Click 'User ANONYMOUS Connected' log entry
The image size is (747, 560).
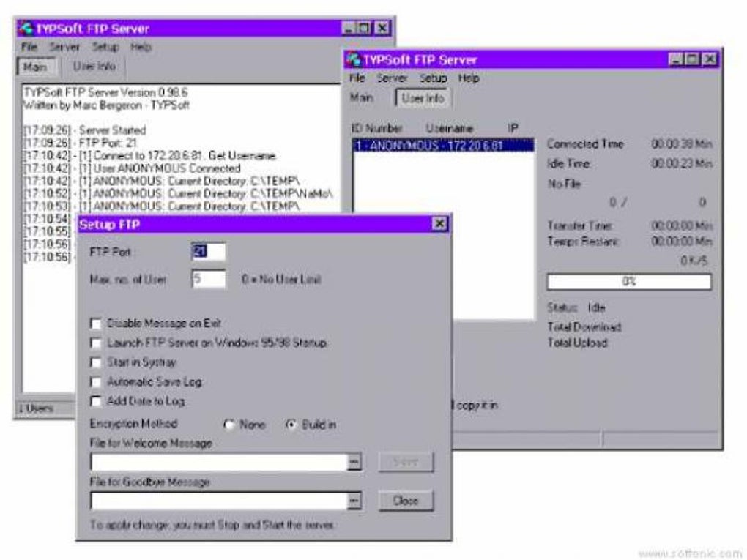pyautogui.click(x=132, y=168)
